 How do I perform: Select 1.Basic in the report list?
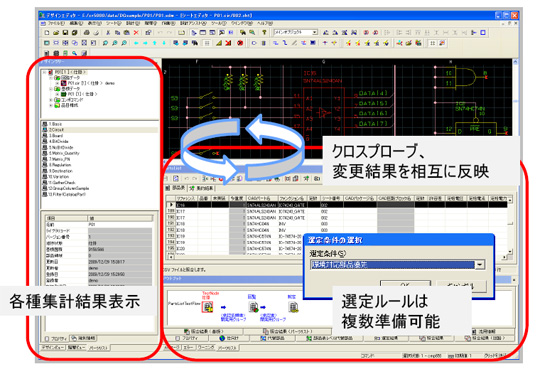[55, 124]
